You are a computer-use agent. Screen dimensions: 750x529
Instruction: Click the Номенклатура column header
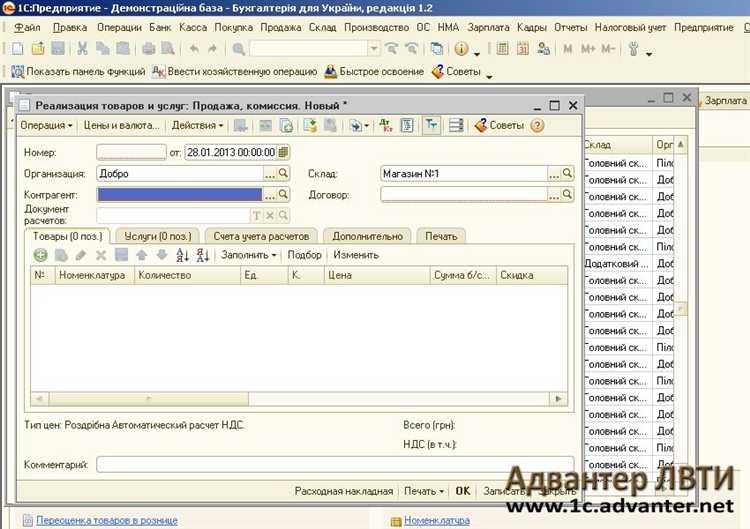coord(94,275)
